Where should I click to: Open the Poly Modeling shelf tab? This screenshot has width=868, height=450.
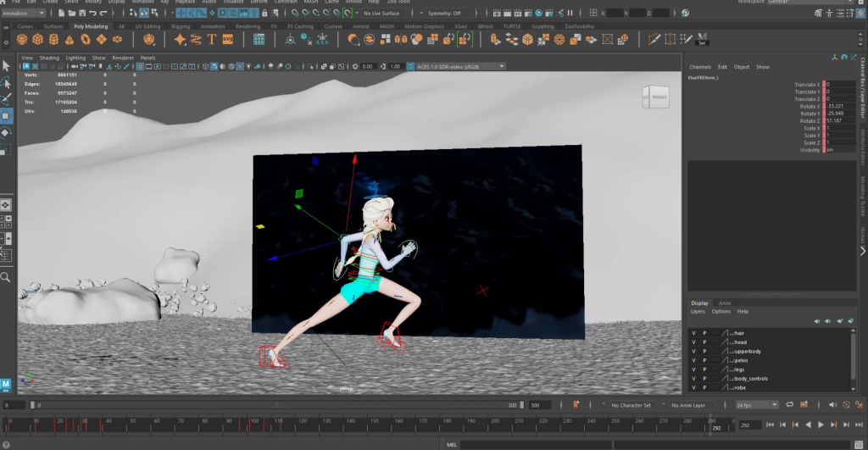point(91,26)
